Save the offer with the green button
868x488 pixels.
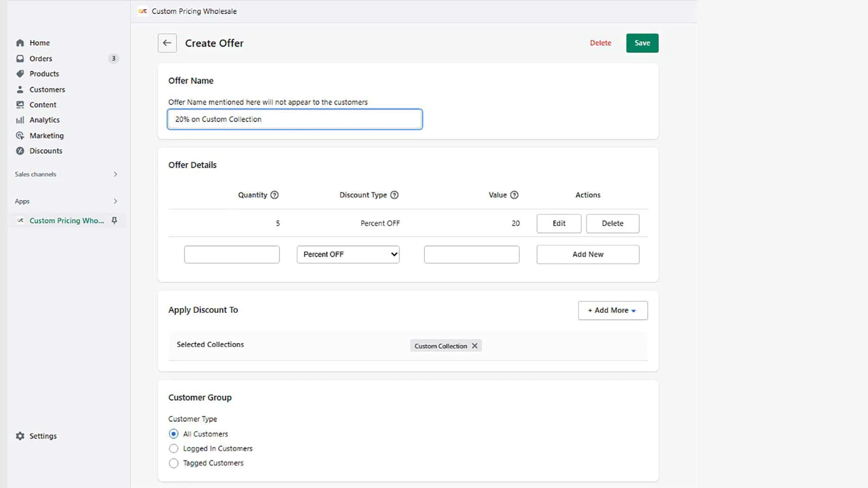642,43
